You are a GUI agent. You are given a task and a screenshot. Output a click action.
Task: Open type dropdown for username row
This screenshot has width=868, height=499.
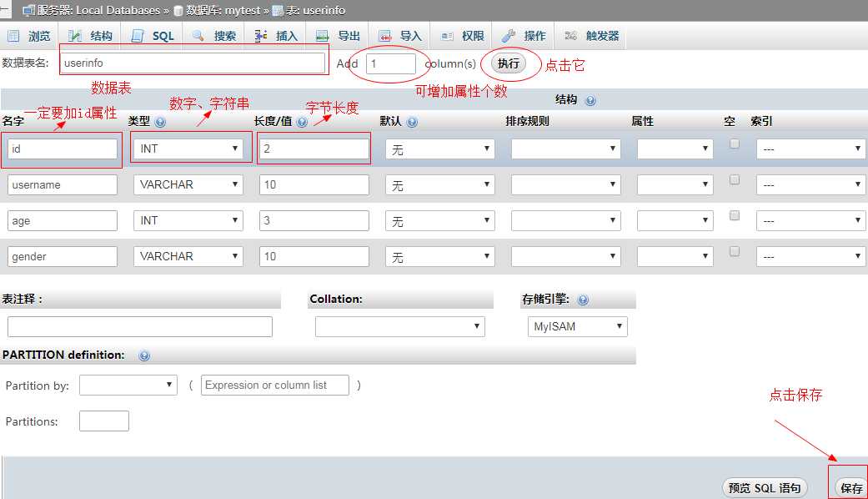[x=188, y=184]
